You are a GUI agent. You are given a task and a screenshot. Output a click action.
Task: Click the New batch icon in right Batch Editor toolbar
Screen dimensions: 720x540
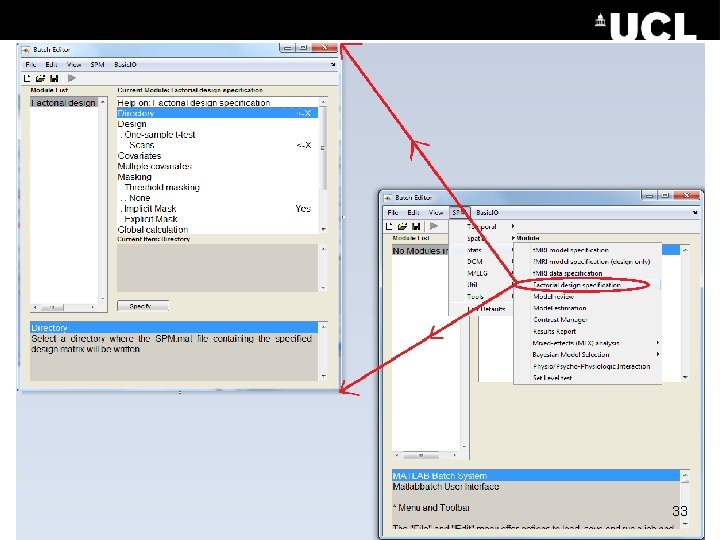pyautogui.click(x=389, y=226)
